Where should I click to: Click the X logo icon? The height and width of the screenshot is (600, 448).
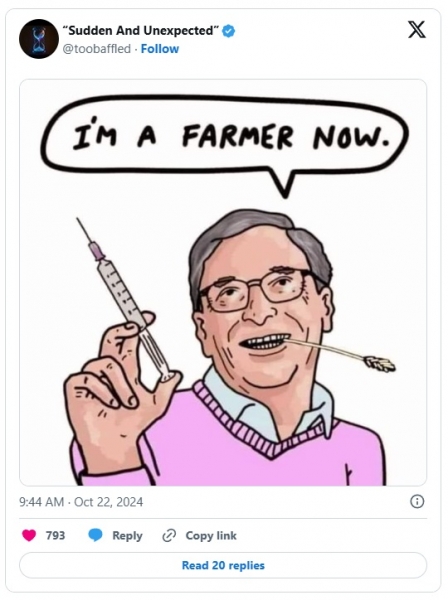pyautogui.click(x=417, y=29)
